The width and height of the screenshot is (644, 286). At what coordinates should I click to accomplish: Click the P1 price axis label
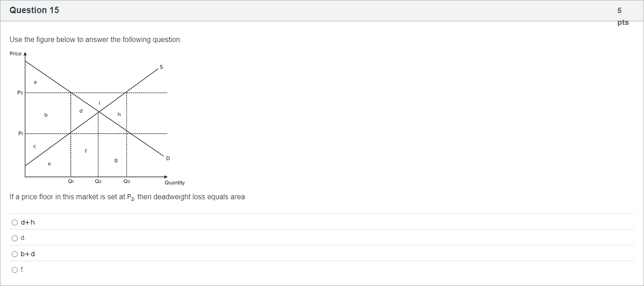[20, 134]
